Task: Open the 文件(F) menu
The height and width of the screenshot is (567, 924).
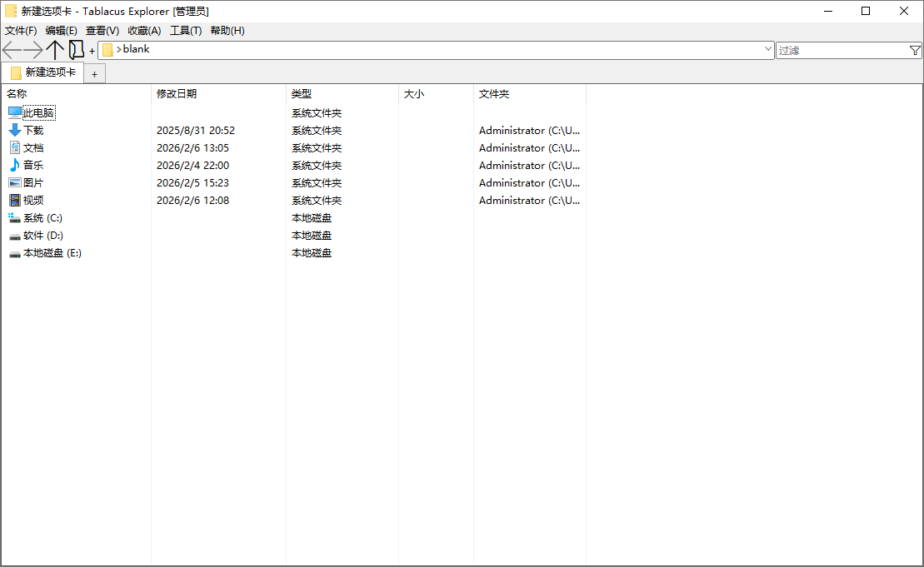Action: click(20, 30)
